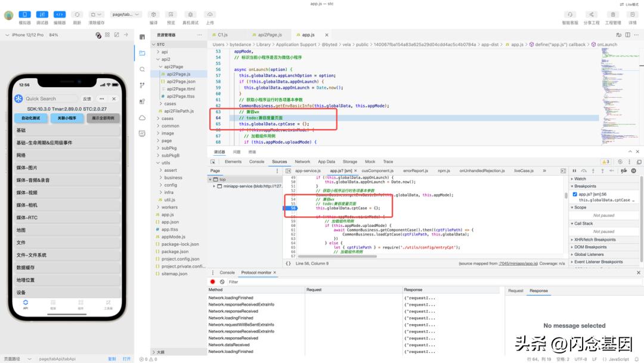644x363 pixels.
Task: Toggle the breakpoint marker on line 56
Action: 293,208
